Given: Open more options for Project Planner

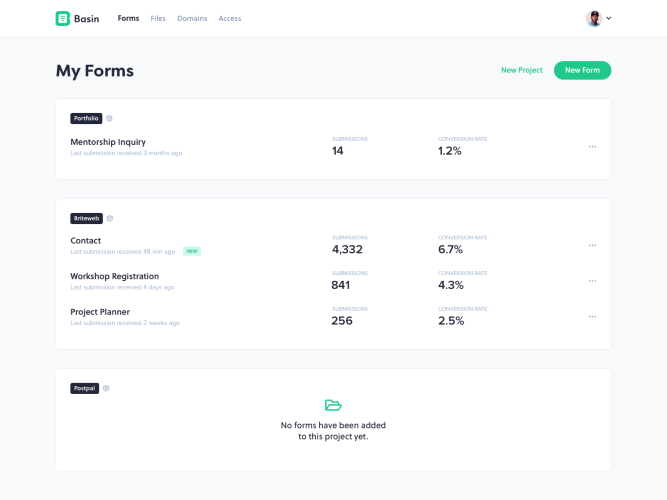Looking at the screenshot, I should (x=592, y=317).
